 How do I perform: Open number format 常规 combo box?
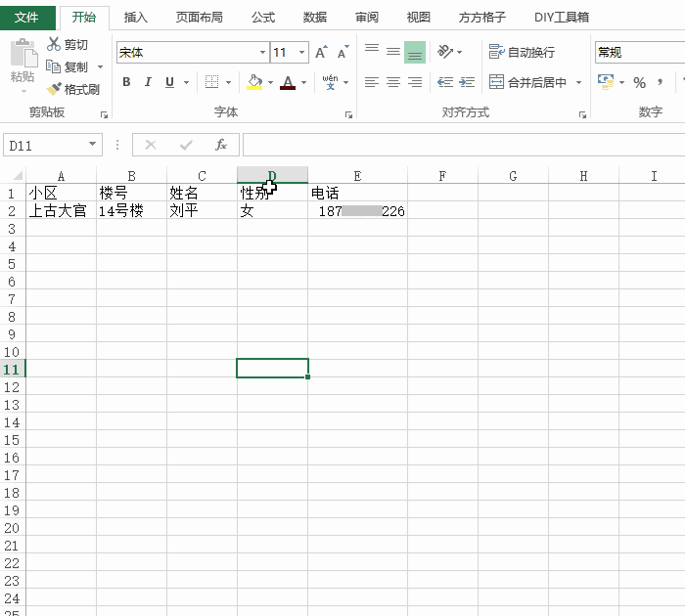coord(640,53)
